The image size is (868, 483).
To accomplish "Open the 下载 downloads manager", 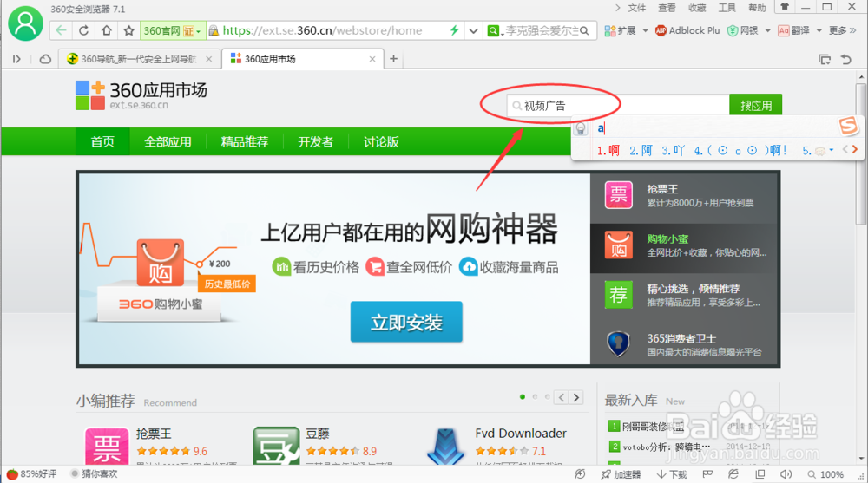I will coord(672,474).
